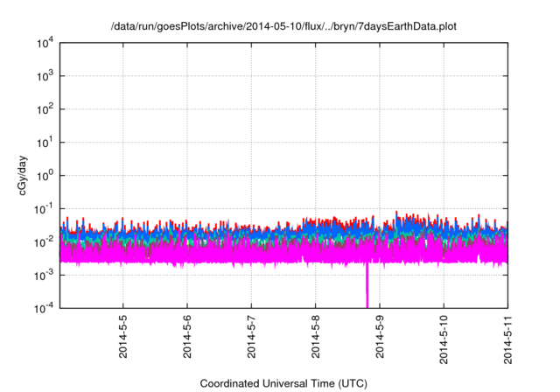This screenshot has height=392, width=560.
Task: Click the 2014-5-11 date tick label
Action: (507, 339)
